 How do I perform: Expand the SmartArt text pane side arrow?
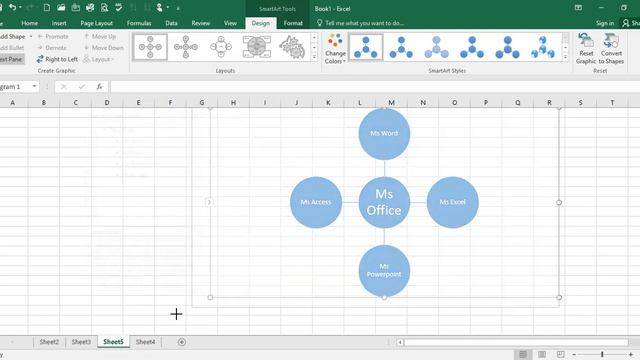coord(209,202)
